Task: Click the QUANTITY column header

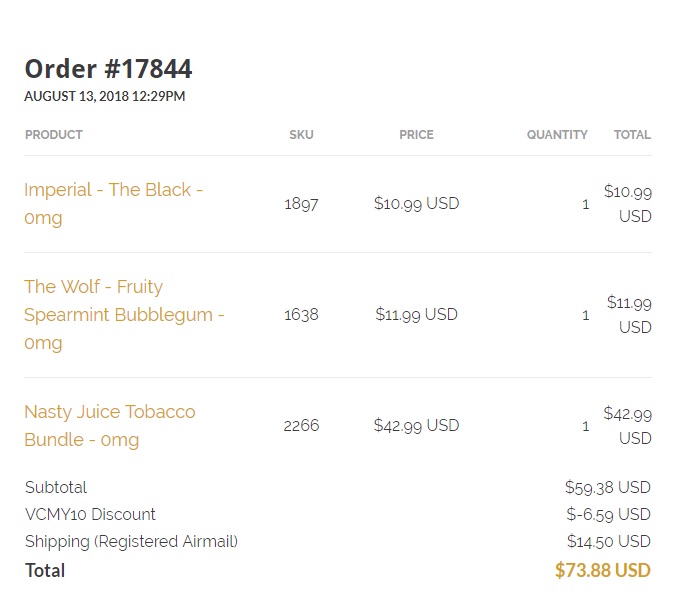Action: tap(557, 135)
